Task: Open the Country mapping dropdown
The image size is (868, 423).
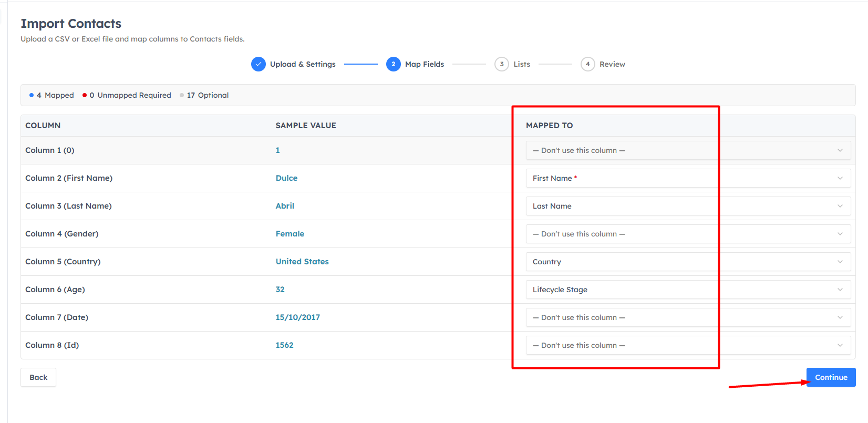Action: [688, 262]
